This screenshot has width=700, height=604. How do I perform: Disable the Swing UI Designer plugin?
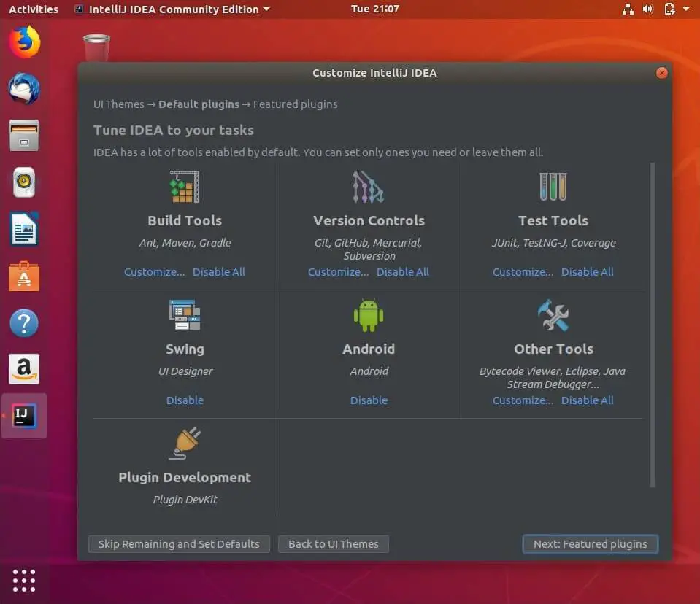[x=185, y=400]
